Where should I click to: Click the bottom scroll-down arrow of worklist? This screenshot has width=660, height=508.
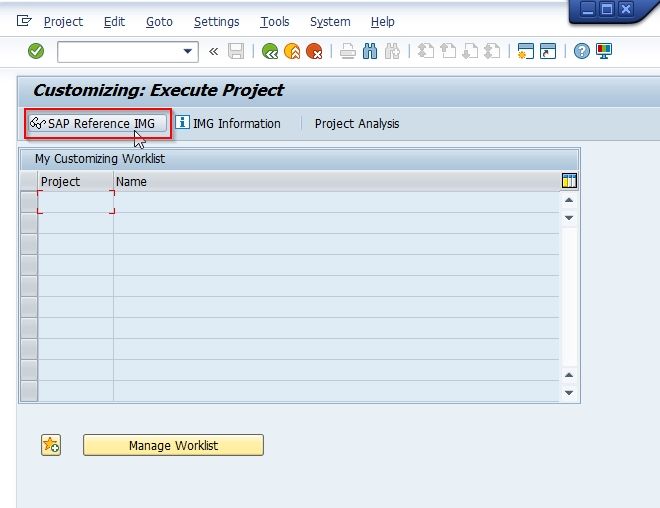tap(569, 392)
